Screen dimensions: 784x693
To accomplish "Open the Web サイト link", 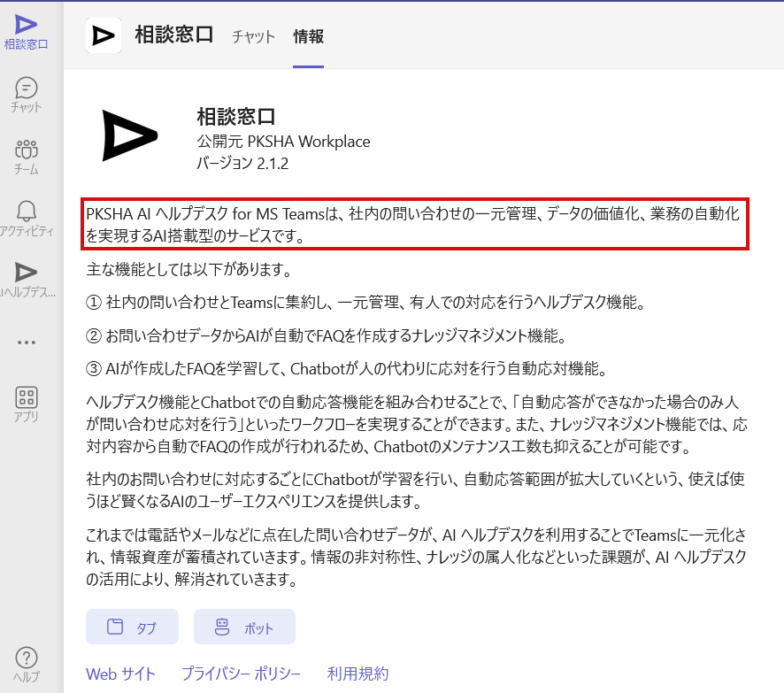I will [120, 674].
